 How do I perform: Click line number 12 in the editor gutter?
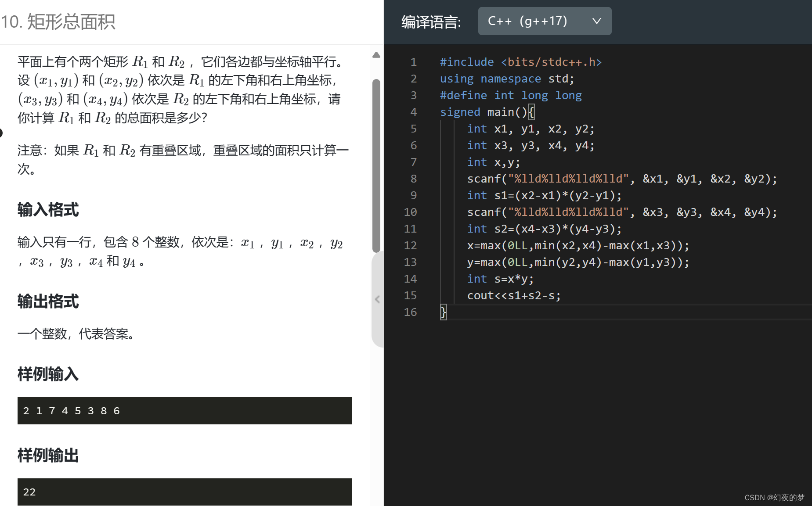pyautogui.click(x=410, y=246)
